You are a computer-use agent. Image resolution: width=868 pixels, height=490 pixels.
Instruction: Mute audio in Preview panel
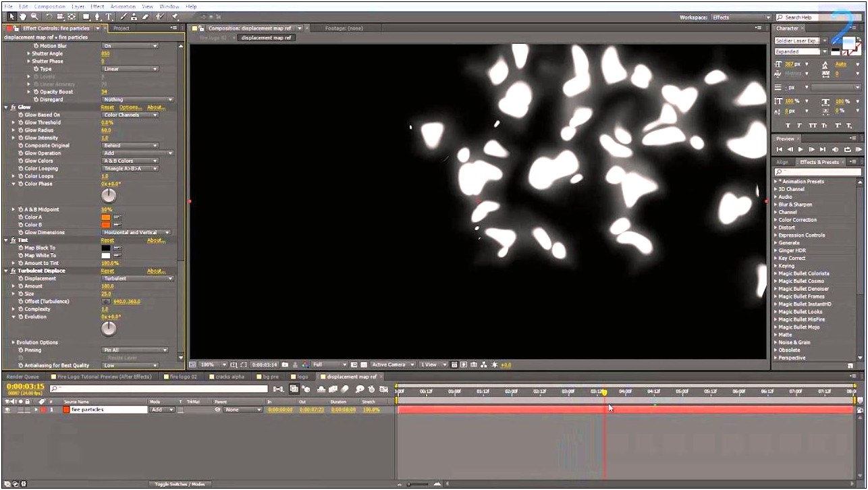tap(835, 149)
